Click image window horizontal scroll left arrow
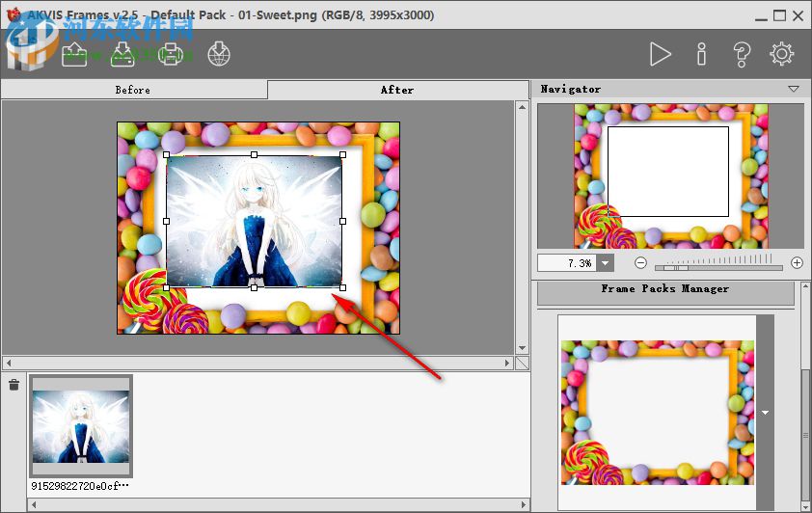Image resolution: width=812 pixels, height=513 pixels. point(9,363)
